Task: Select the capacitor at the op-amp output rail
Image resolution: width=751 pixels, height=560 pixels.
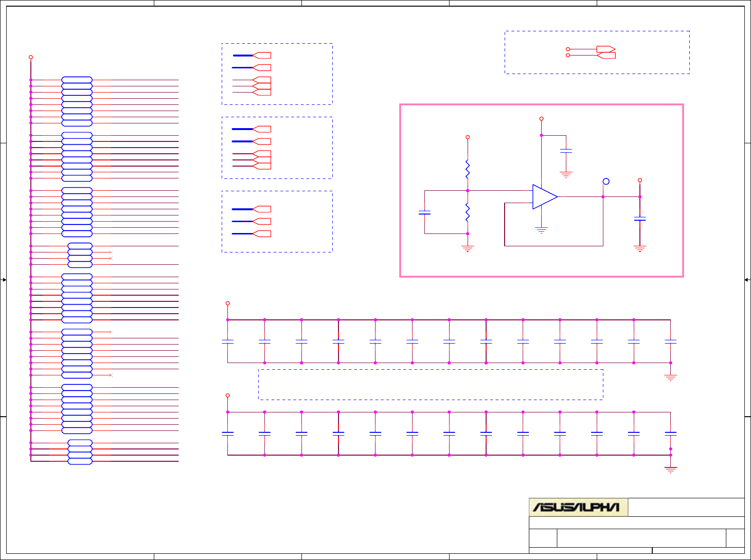Action: pyautogui.click(x=640, y=218)
